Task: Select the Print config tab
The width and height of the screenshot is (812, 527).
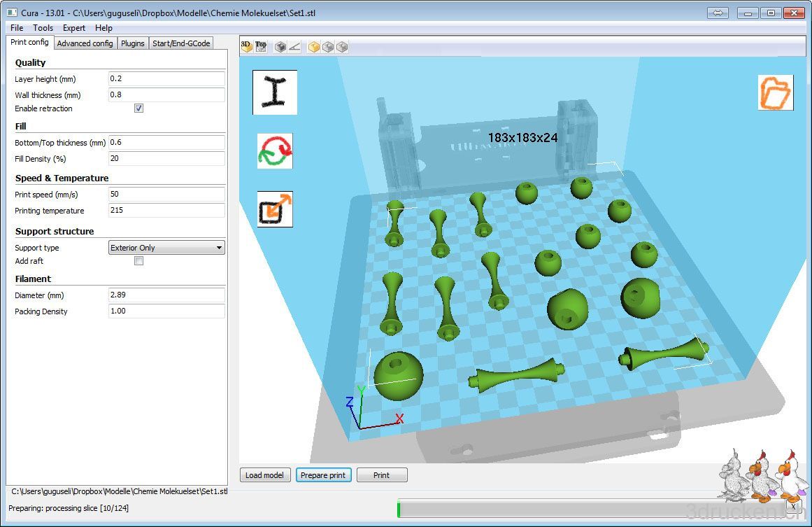Action: tap(29, 43)
